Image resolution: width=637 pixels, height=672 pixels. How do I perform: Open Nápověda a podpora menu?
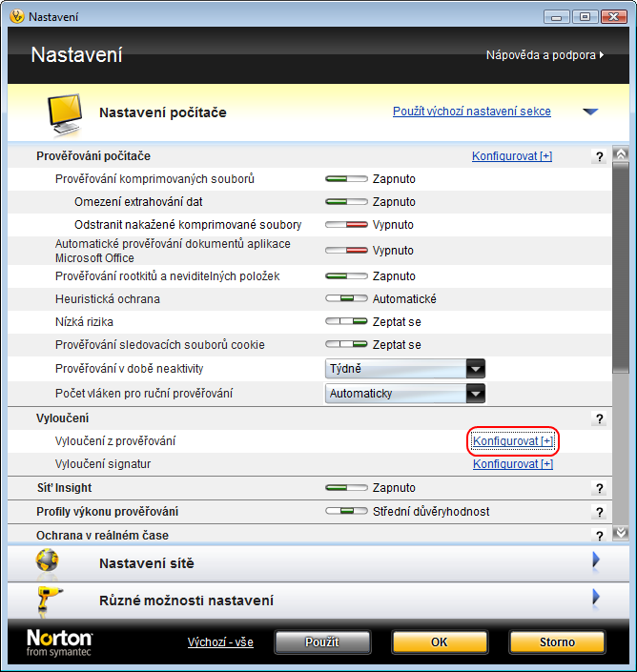tap(545, 55)
